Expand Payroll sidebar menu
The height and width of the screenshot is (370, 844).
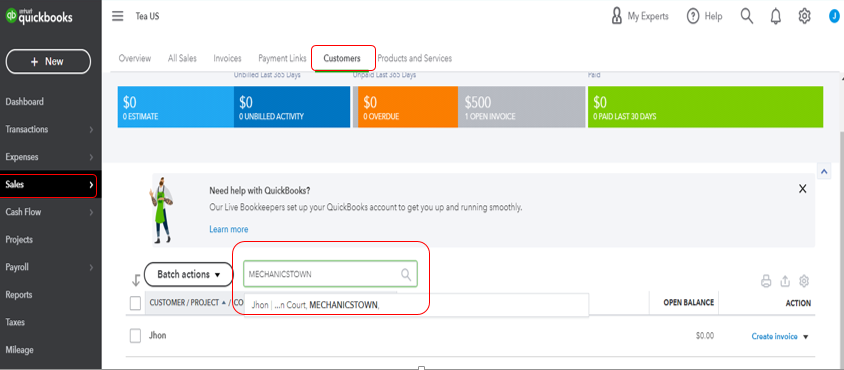pos(51,267)
